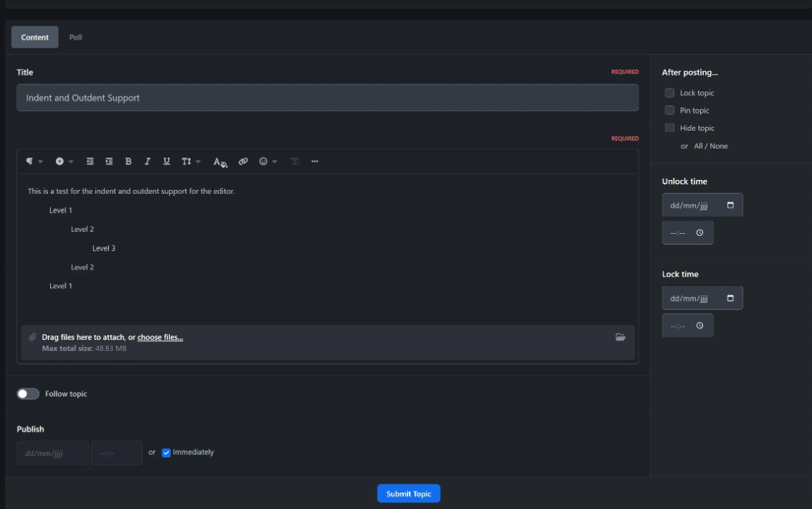Click the 'This is a test for the indent' sentence
The width and height of the screenshot is (812, 509).
(x=131, y=191)
